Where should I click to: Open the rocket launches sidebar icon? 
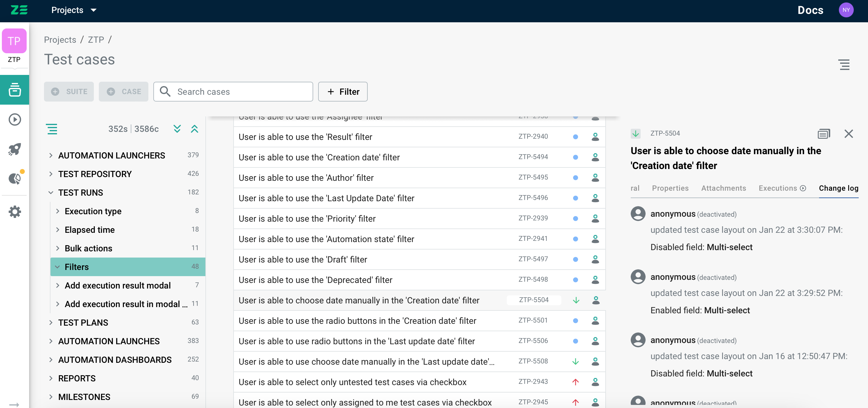coord(15,149)
